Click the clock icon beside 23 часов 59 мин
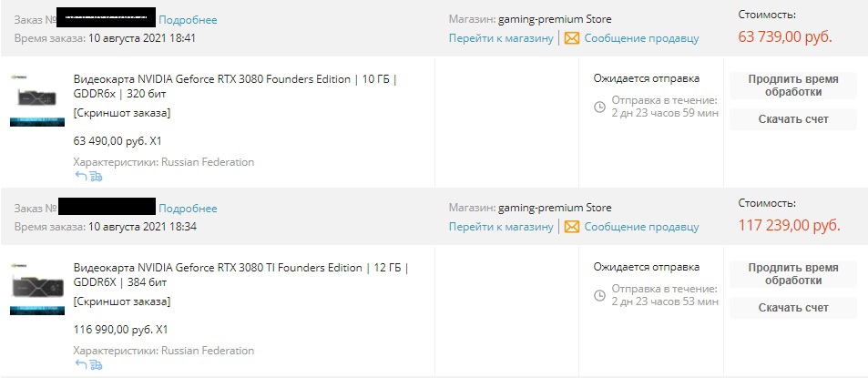 [x=599, y=107]
